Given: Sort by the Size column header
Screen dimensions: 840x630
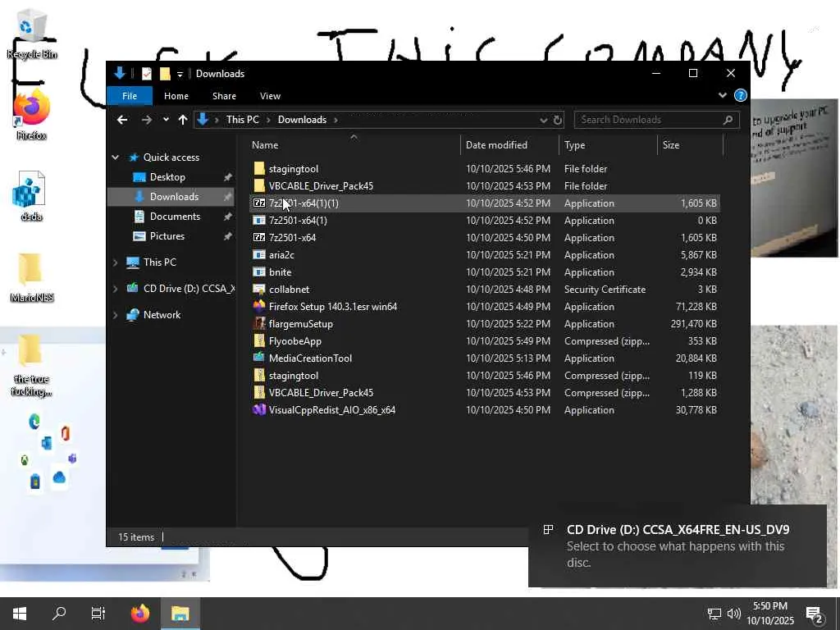Looking at the screenshot, I should point(671,145).
